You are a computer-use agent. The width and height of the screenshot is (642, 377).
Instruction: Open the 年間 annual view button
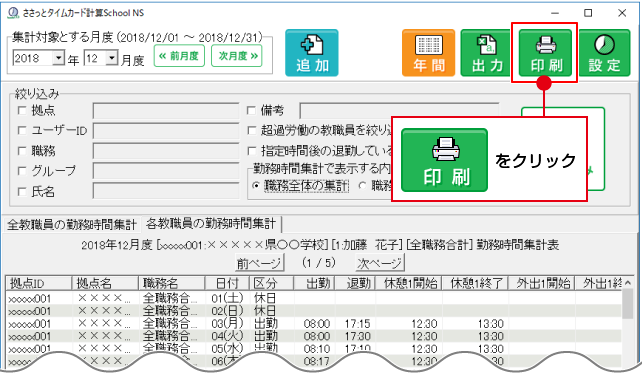click(428, 53)
